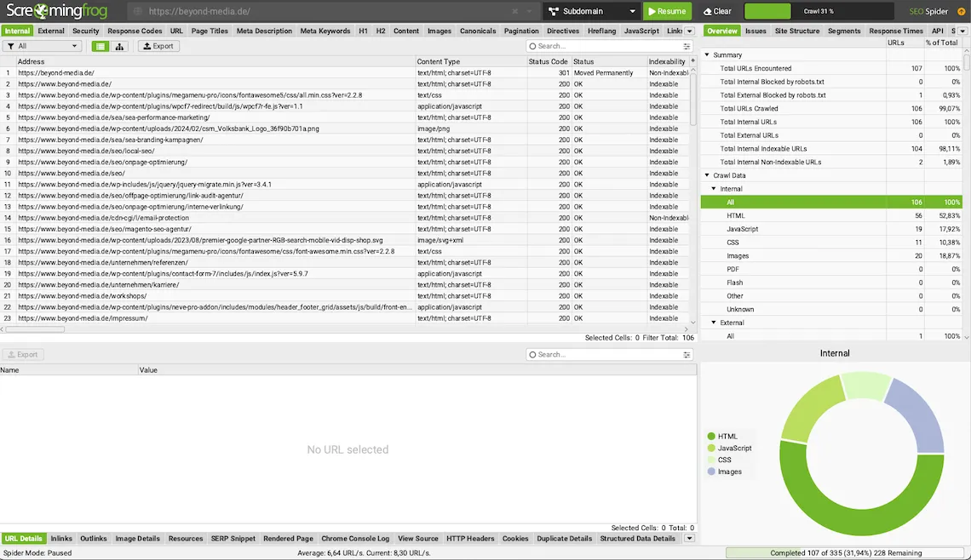The image size is (971, 560).
Task: Select the HTML row under Internal
Action: tap(831, 216)
